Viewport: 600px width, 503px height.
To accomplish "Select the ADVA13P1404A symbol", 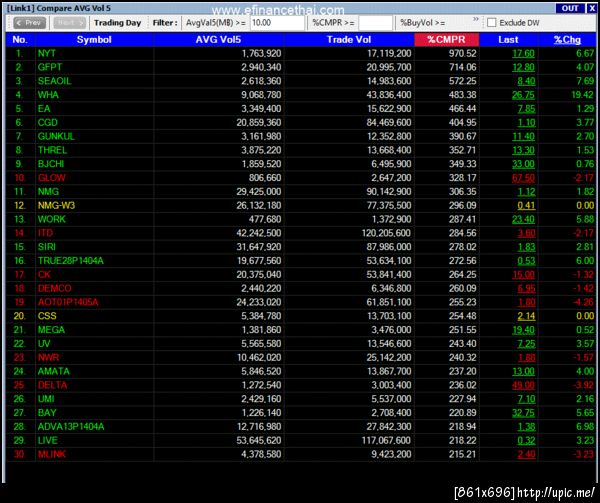I will pyautogui.click(x=71, y=426).
